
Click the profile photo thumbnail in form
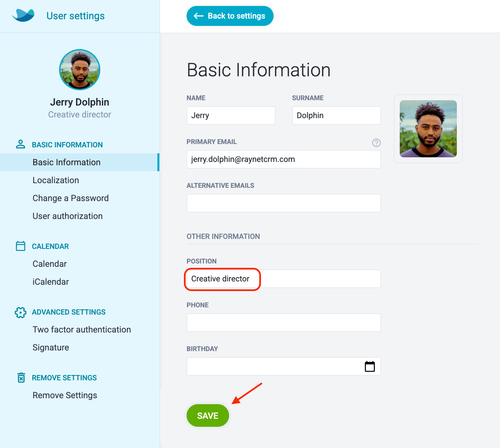[428, 129]
